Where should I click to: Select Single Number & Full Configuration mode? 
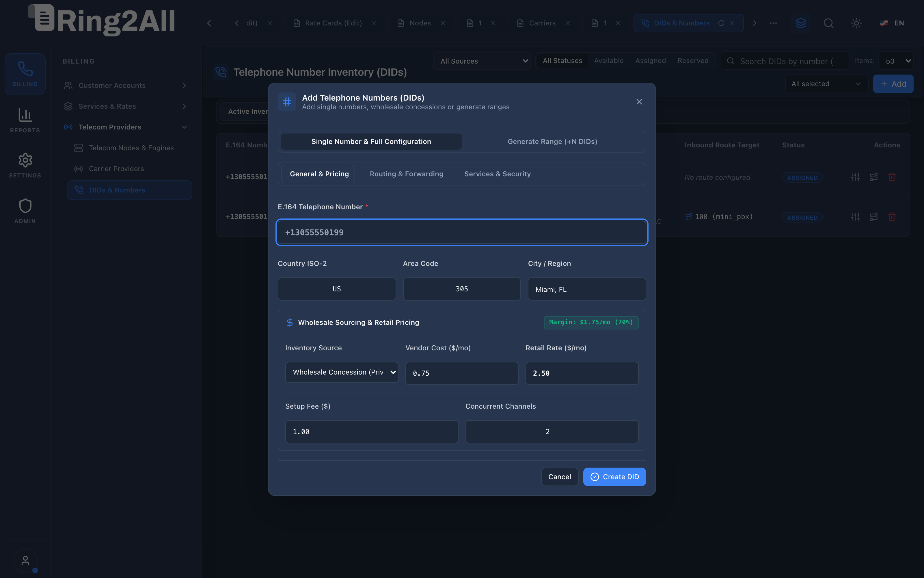click(371, 141)
